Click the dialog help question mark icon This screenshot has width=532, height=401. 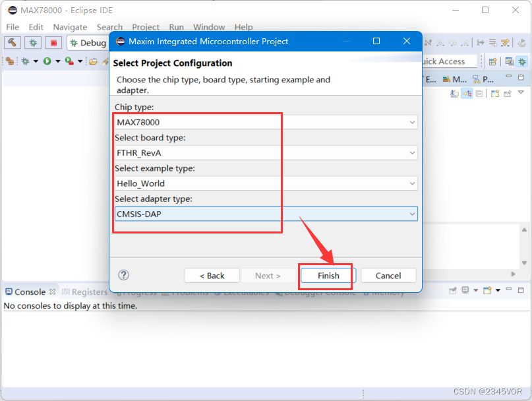123,275
